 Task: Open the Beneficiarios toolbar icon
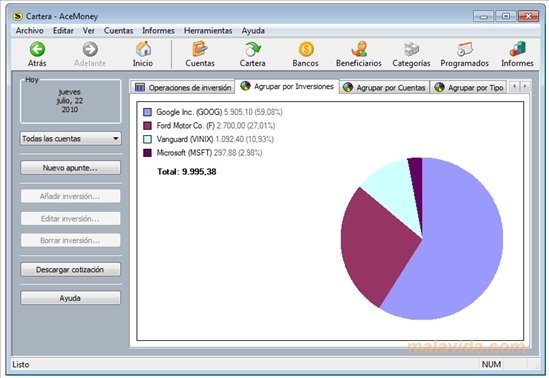[x=359, y=49]
